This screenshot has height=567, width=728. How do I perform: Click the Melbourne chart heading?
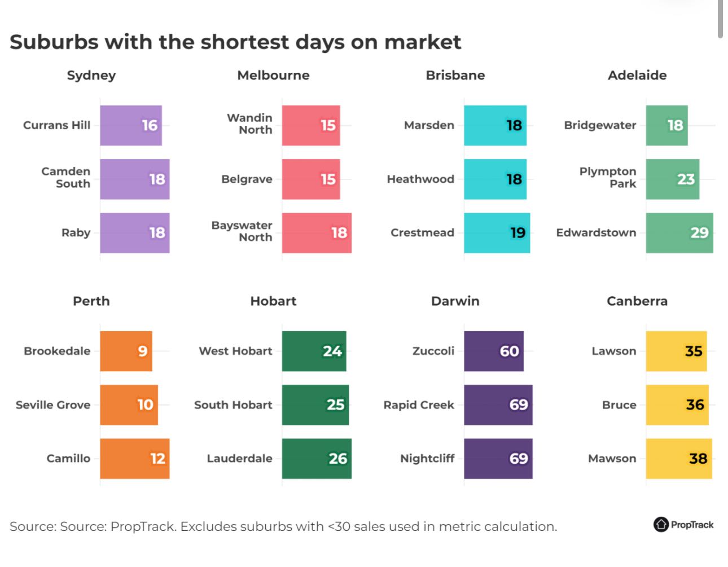click(273, 76)
